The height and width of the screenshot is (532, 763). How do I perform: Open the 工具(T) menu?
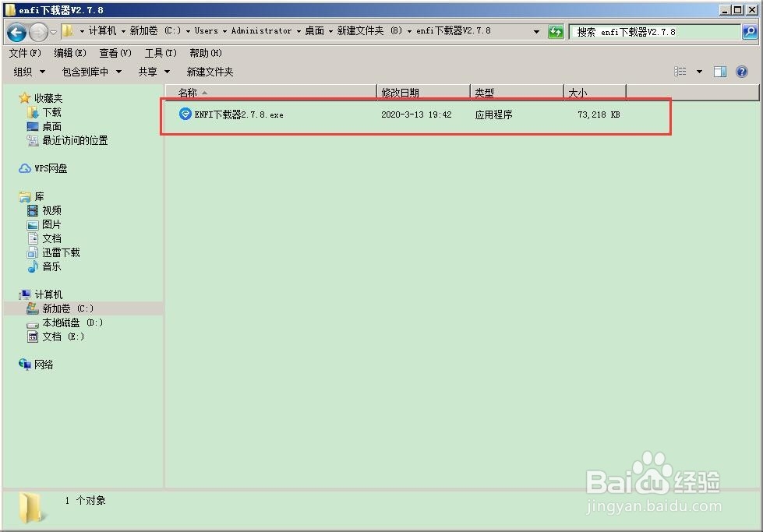click(161, 53)
